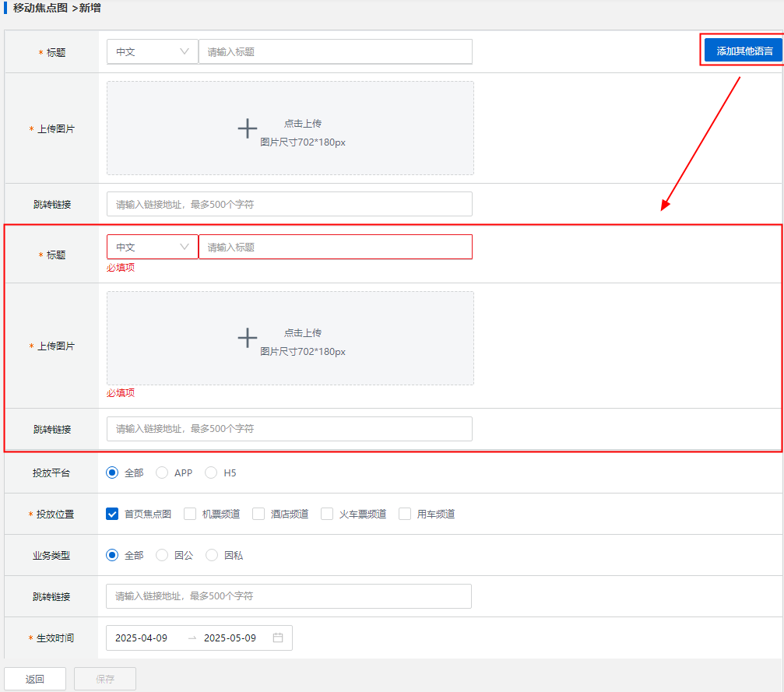Screen dimensions: 784x692
Task: Focus the first 跳转链接 input under first upload
Action: coord(289,204)
